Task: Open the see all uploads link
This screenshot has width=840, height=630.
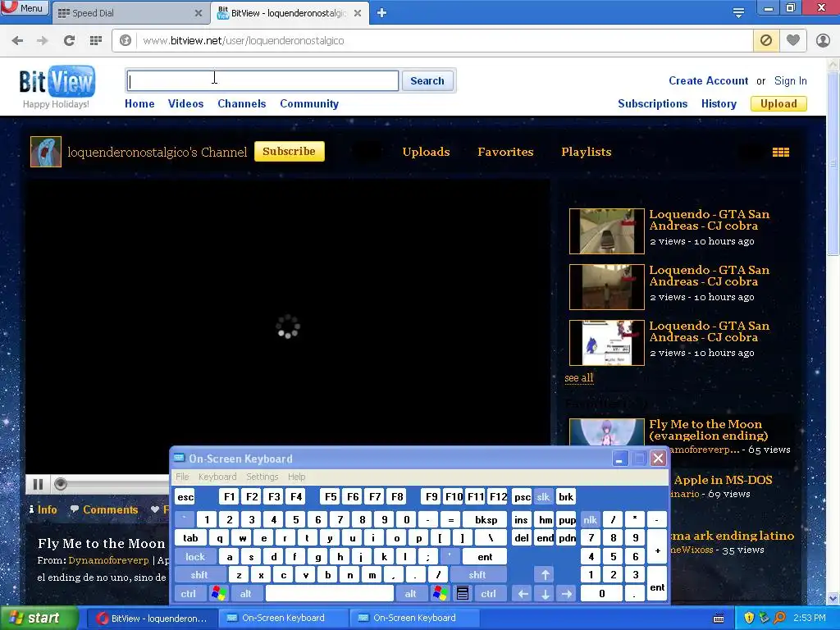Action: (579, 378)
